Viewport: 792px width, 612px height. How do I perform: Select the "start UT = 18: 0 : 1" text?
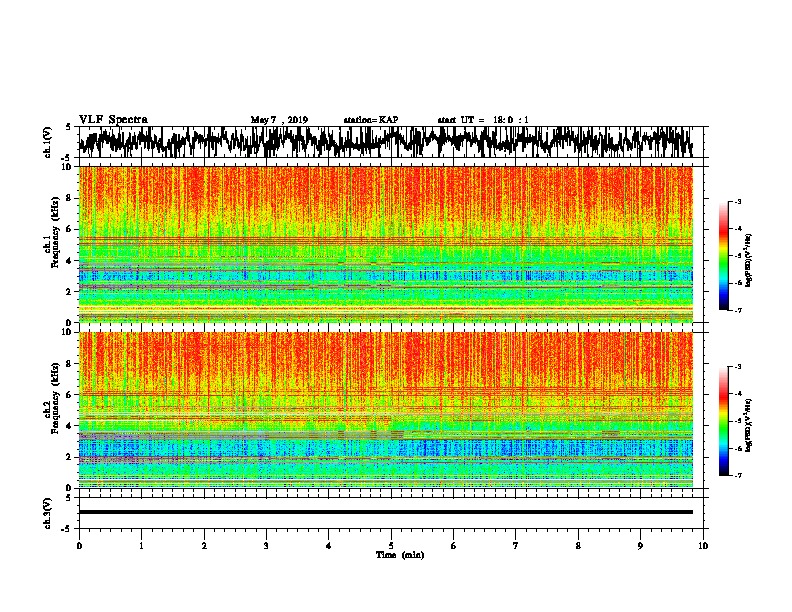483,120
